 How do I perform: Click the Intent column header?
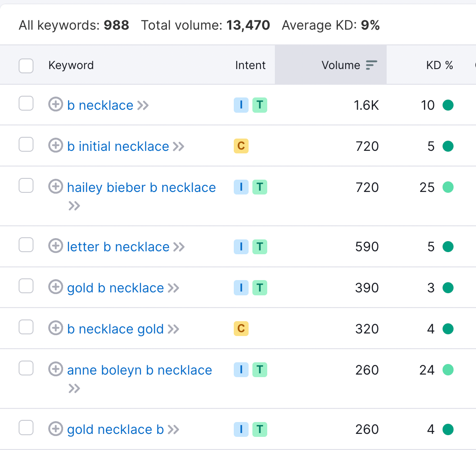250,65
